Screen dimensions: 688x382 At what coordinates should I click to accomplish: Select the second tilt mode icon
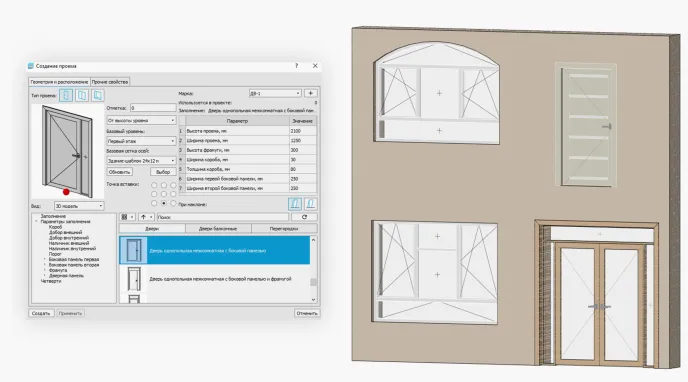pyautogui.click(x=311, y=203)
